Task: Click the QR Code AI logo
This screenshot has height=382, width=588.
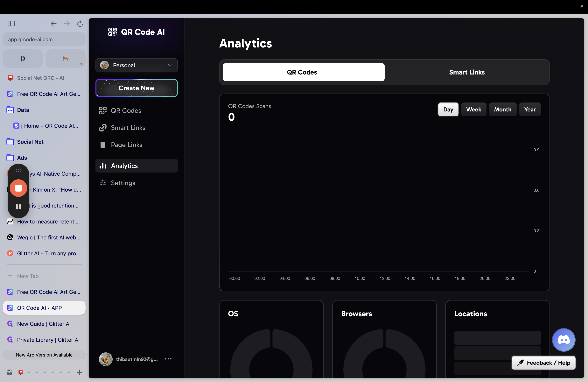Action: (x=136, y=32)
